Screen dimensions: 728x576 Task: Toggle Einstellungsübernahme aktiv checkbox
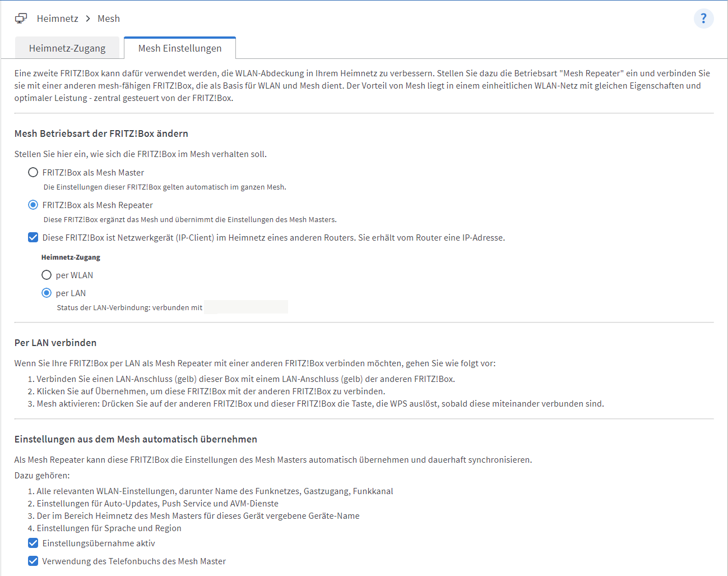(33, 543)
